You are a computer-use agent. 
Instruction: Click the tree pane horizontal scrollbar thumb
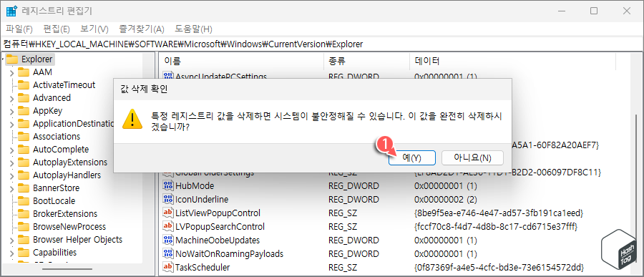(x=67, y=269)
